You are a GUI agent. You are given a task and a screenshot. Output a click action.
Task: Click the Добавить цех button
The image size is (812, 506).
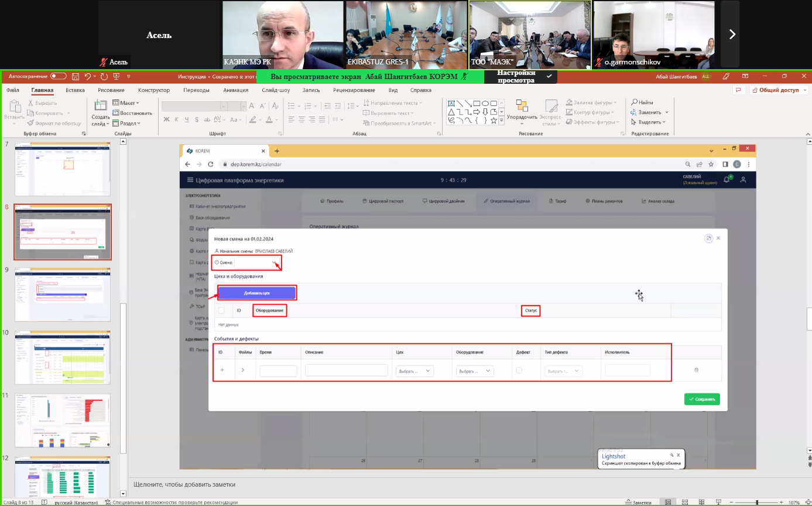[257, 293]
